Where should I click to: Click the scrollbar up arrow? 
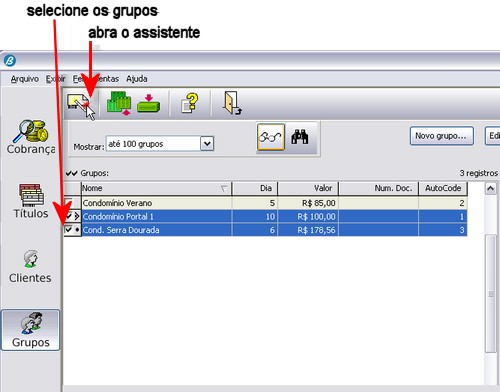coord(490,189)
